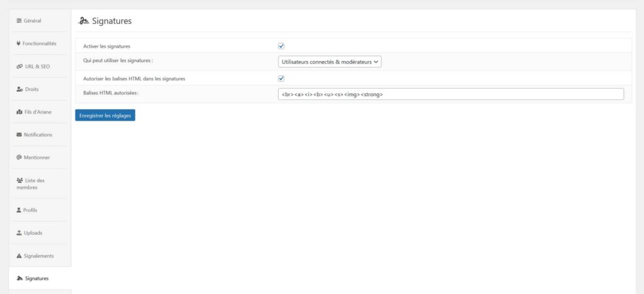Click the Activer les signatures label

click(107, 46)
